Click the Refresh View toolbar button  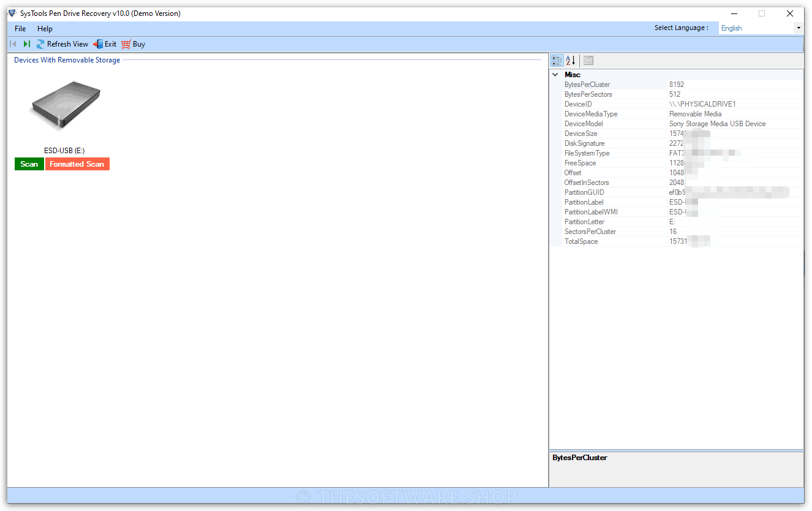pyautogui.click(x=62, y=44)
